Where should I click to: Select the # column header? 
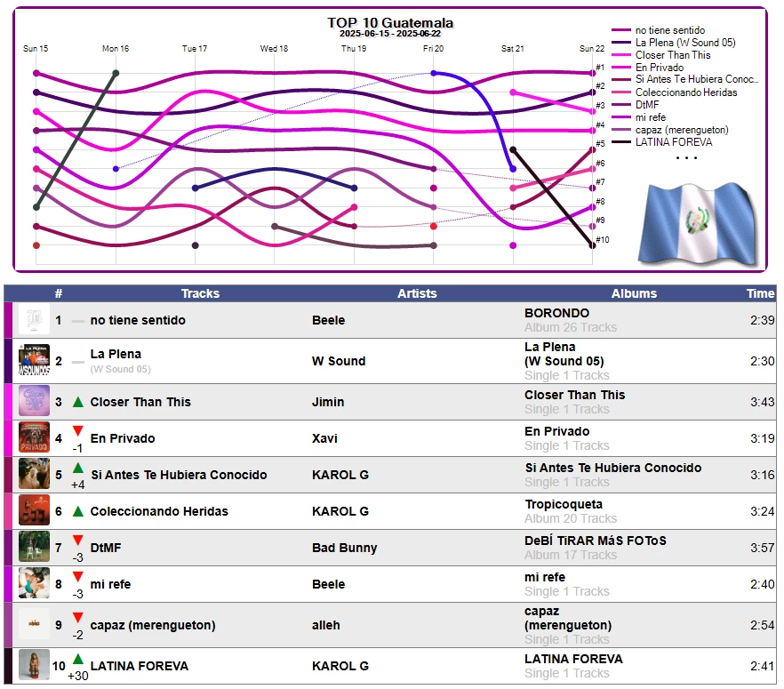pyautogui.click(x=59, y=293)
